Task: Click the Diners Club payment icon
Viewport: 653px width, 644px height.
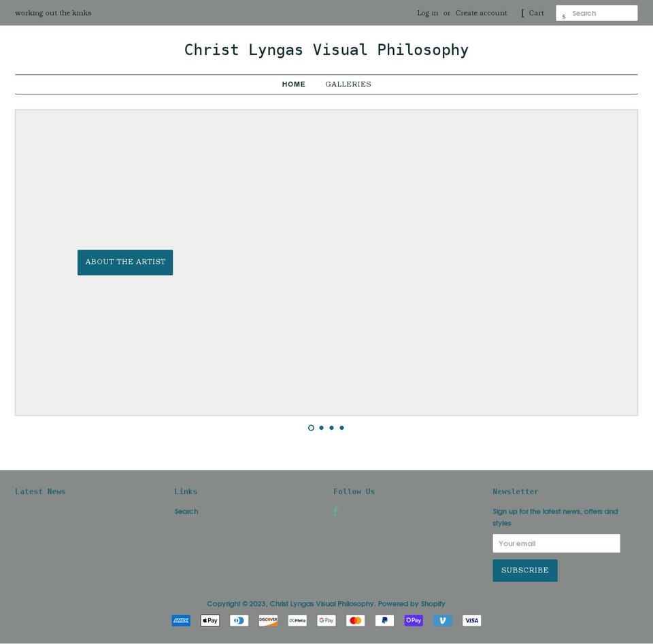Action: click(x=239, y=620)
